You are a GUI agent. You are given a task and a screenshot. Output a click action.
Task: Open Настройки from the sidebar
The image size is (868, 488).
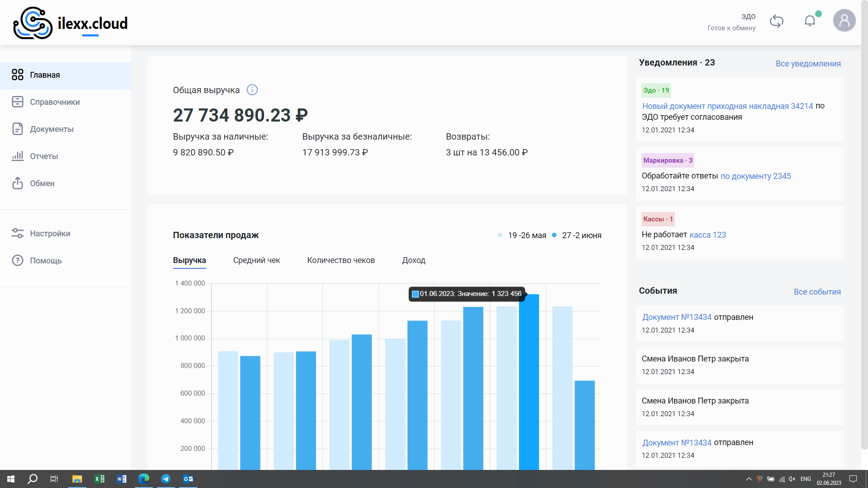pos(50,234)
